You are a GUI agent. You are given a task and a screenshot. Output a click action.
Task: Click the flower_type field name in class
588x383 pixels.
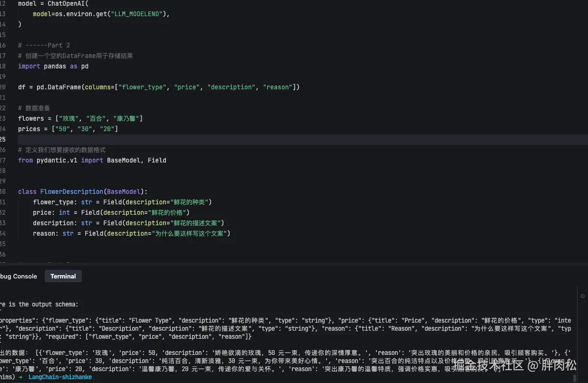(51, 202)
